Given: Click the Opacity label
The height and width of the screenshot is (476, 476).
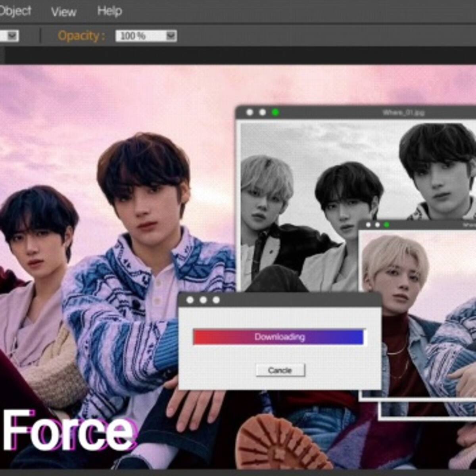Looking at the screenshot, I should (x=81, y=36).
